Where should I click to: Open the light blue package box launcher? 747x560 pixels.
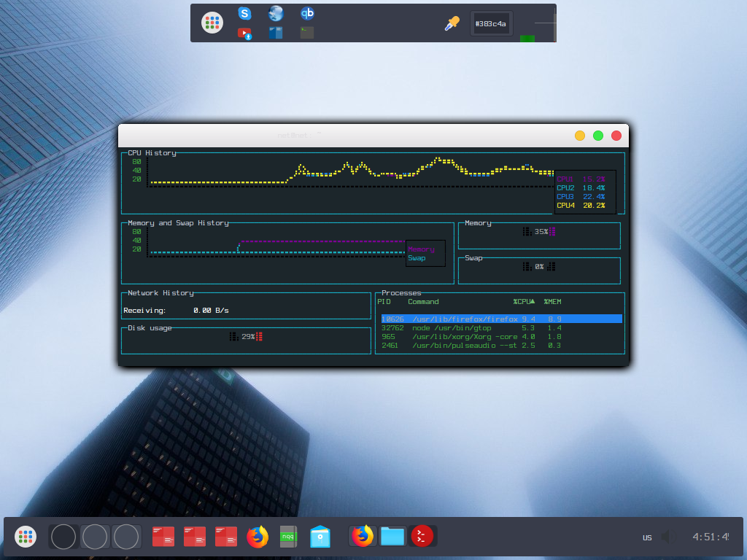[x=320, y=537]
